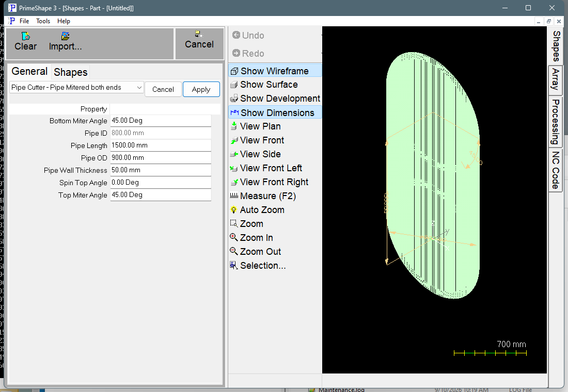The width and height of the screenshot is (568, 392).
Task: Click the Pipe ID value field
Action: coord(161,133)
